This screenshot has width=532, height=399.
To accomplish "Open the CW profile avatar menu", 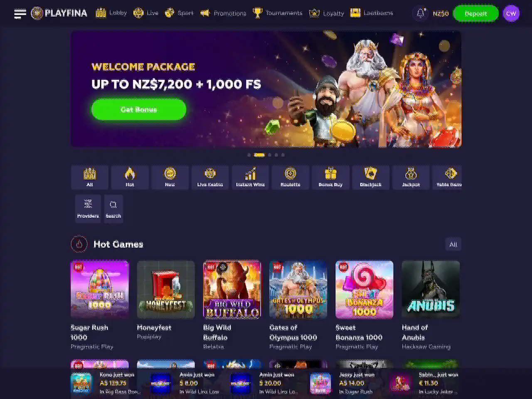I will [511, 13].
